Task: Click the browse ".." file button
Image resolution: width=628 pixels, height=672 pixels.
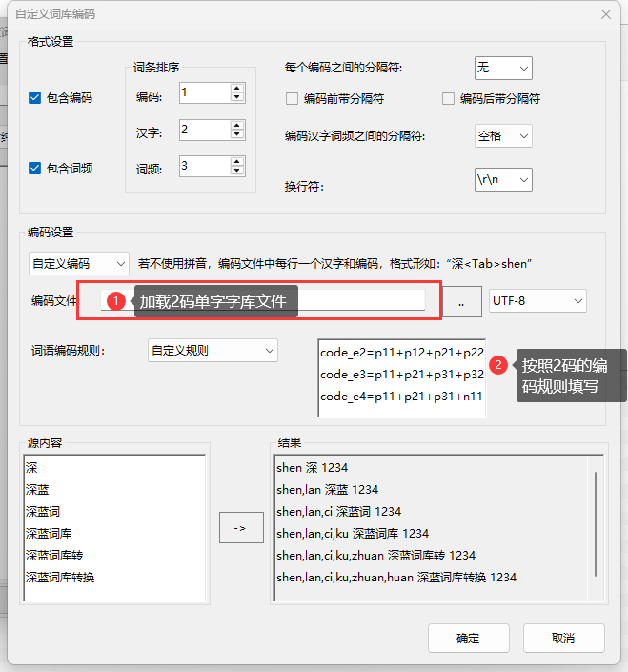Action: [462, 302]
